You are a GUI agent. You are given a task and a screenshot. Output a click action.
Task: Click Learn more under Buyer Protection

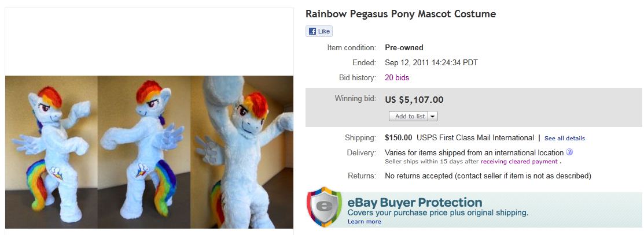[x=364, y=222]
